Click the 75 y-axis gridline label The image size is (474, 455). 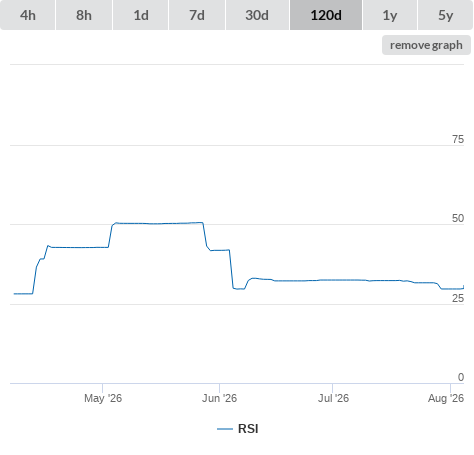458,139
